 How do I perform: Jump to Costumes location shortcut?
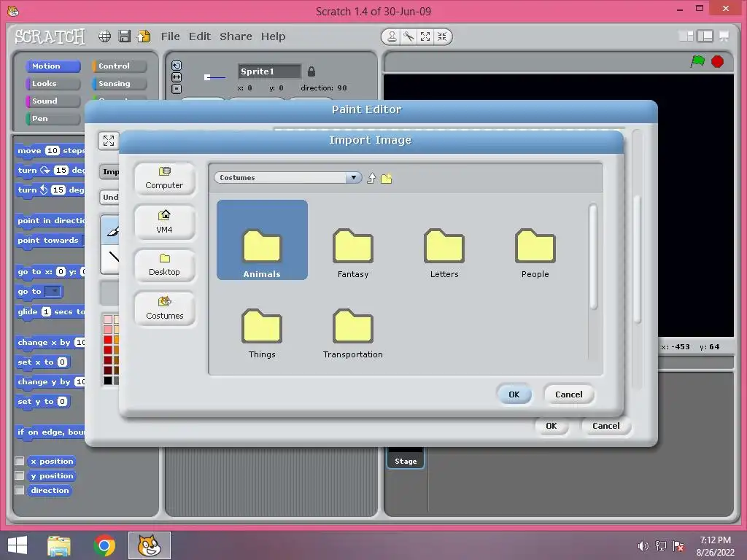click(x=164, y=308)
